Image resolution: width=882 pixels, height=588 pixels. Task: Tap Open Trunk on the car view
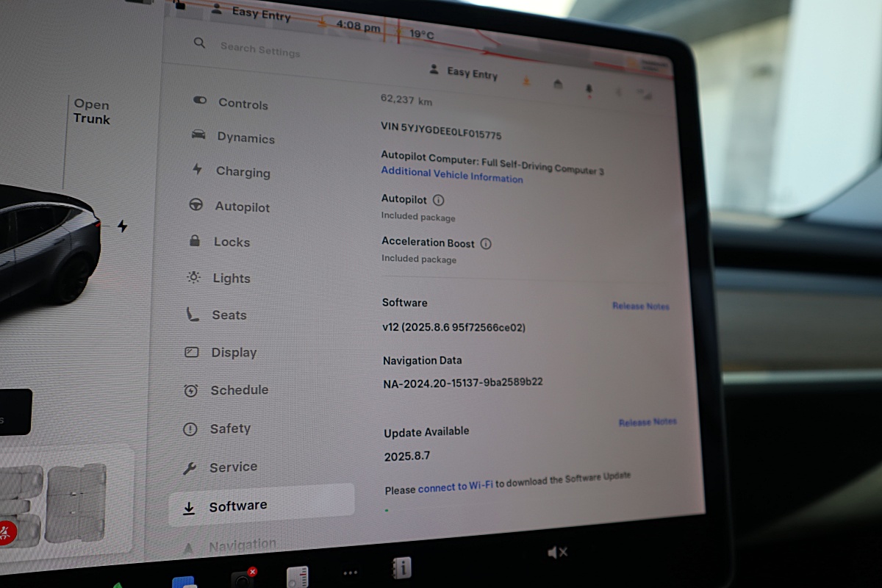[x=91, y=112]
